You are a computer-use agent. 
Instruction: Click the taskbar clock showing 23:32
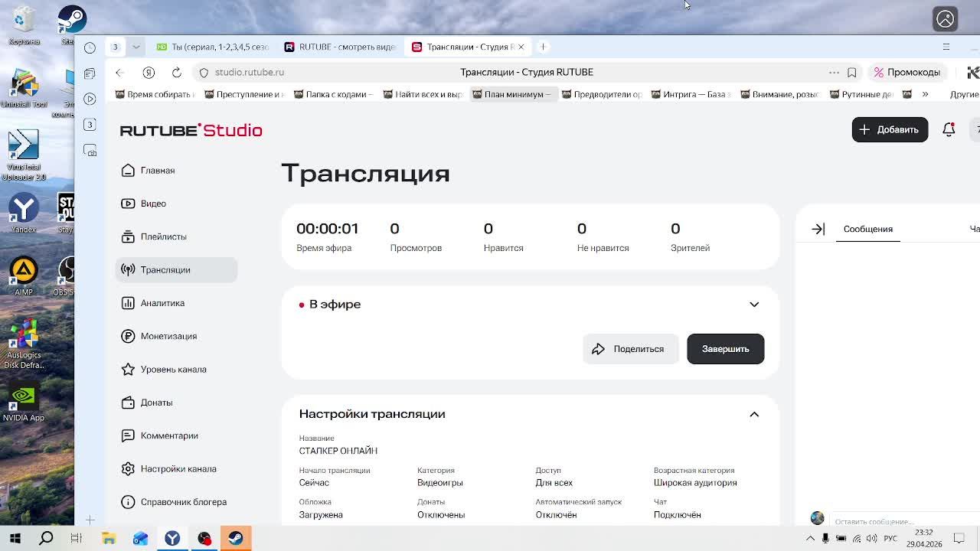pos(924,538)
